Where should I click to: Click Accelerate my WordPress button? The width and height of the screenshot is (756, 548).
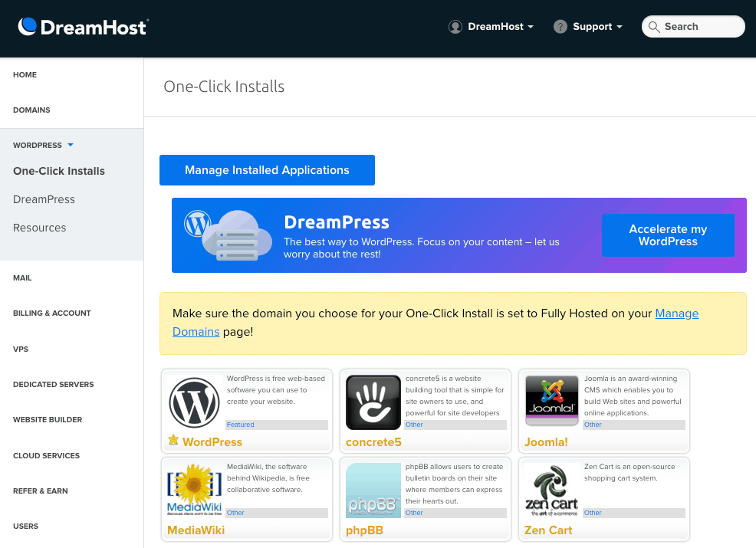(668, 235)
